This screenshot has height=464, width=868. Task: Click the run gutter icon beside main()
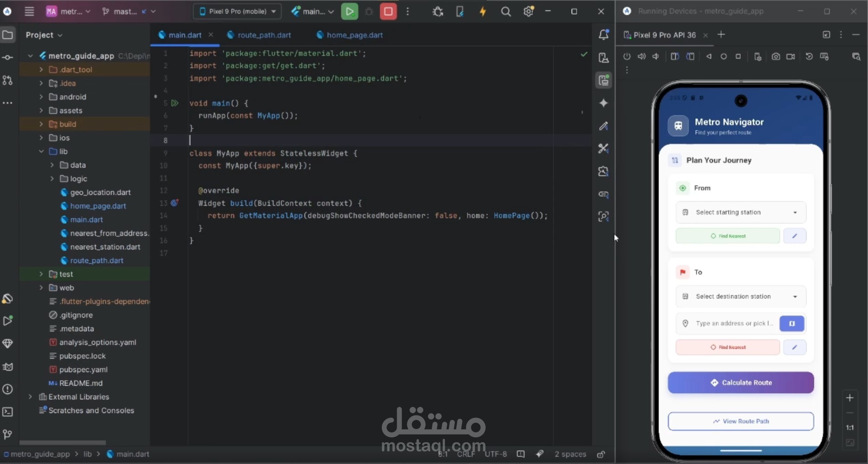click(x=175, y=103)
